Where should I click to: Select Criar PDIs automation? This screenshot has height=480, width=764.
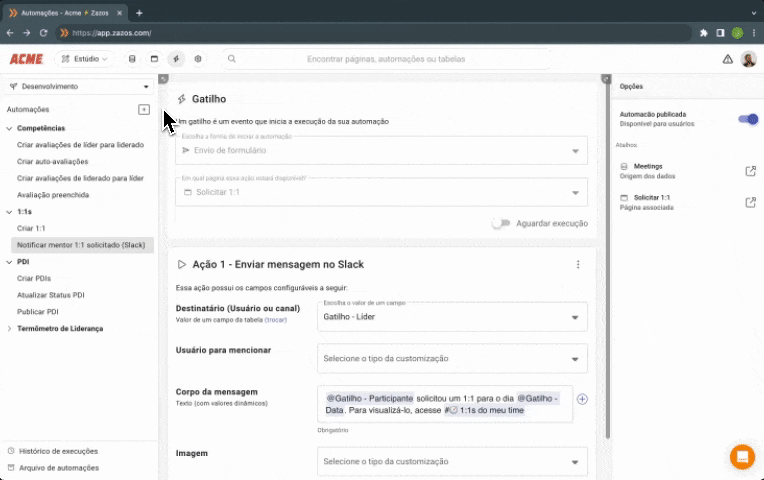[34, 279]
